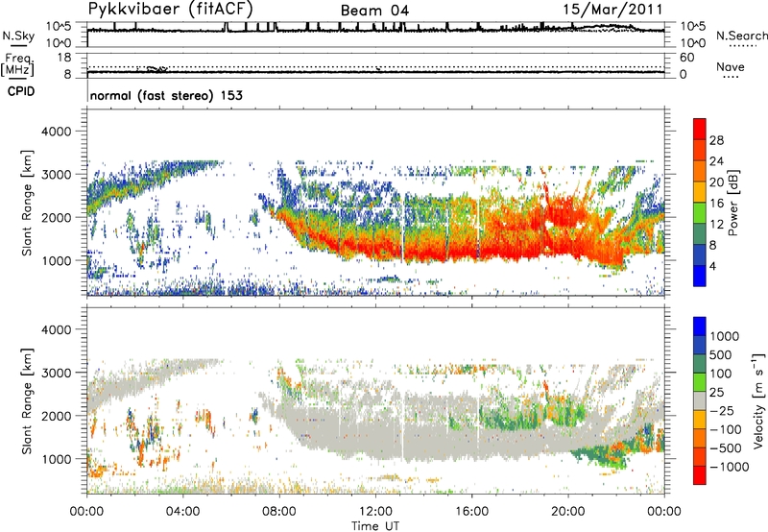Click the 'CPID' label
Image resolution: width=768 pixels, height=532 pixels.
pyautogui.click(x=21, y=91)
